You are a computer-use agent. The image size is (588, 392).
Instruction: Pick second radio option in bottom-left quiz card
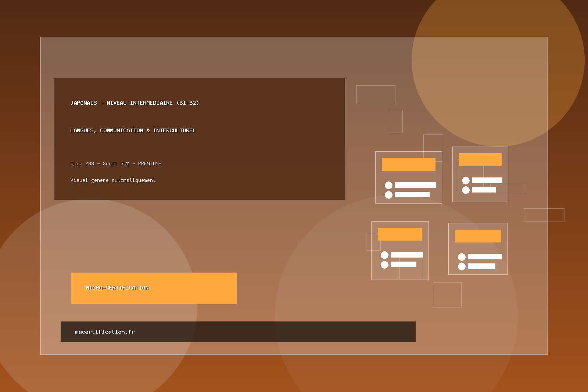384,265
